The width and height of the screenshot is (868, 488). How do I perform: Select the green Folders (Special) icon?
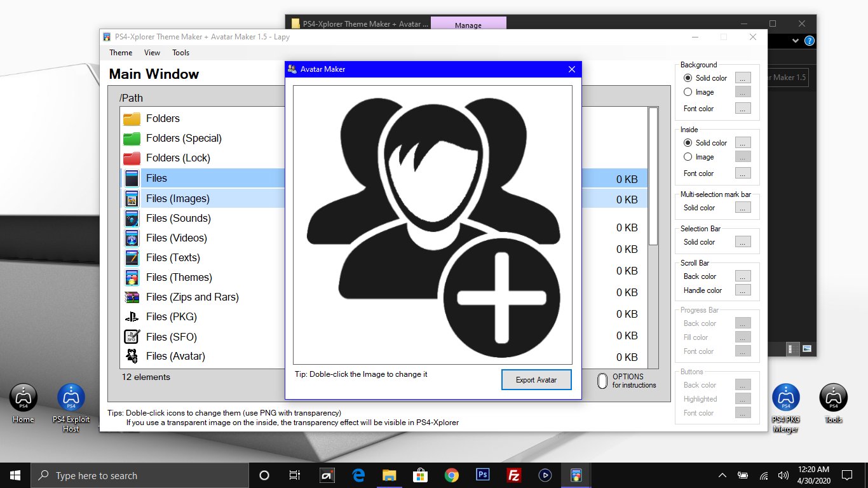(132, 139)
